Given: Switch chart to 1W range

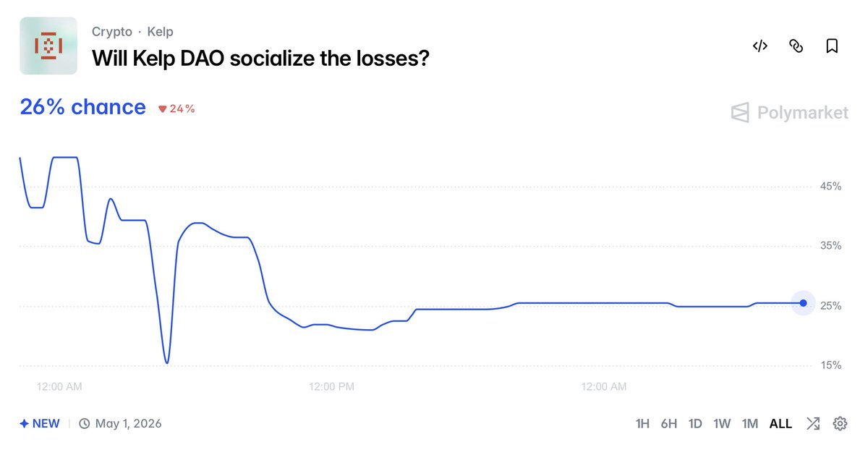Looking at the screenshot, I should tap(722, 424).
